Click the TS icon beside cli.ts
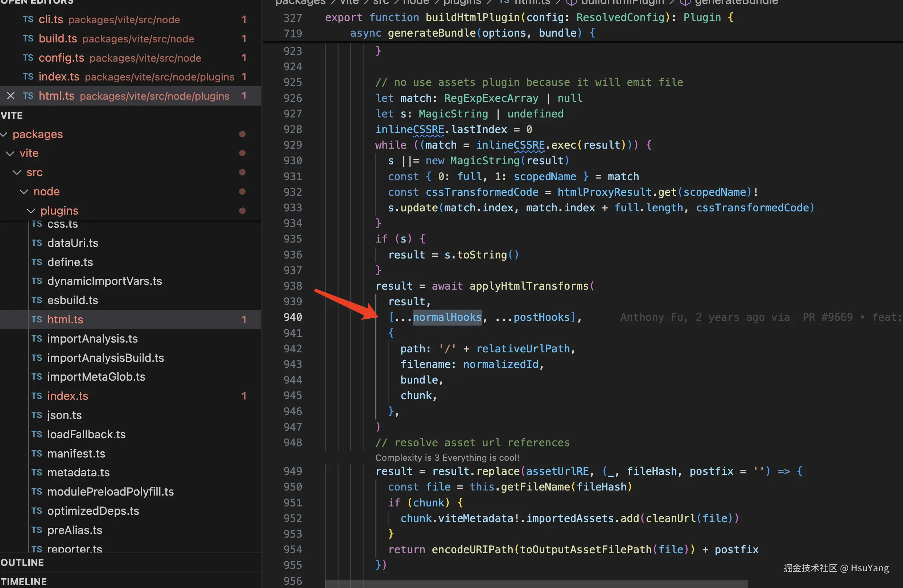This screenshot has width=903, height=588. pyautogui.click(x=28, y=19)
